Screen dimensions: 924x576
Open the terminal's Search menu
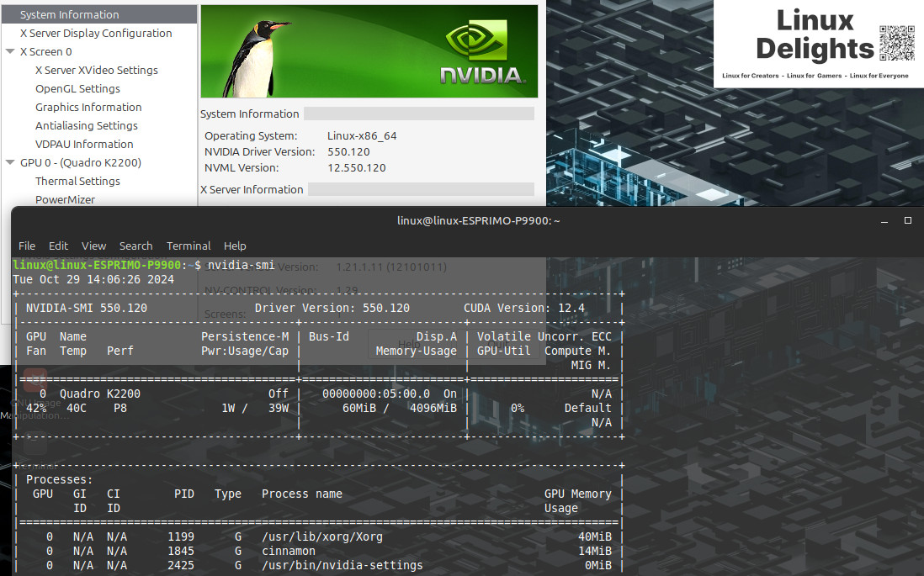(135, 246)
